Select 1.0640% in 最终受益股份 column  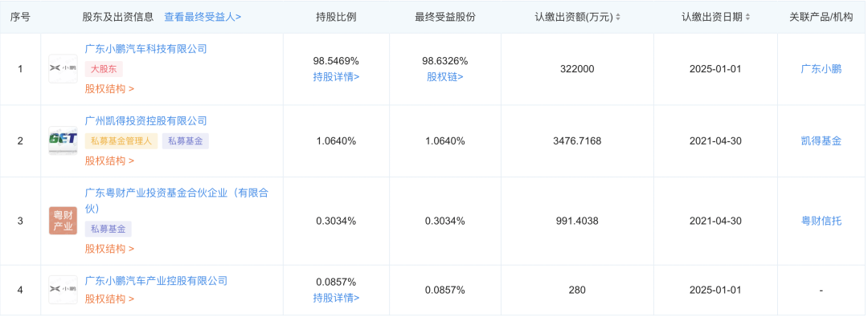444,141
